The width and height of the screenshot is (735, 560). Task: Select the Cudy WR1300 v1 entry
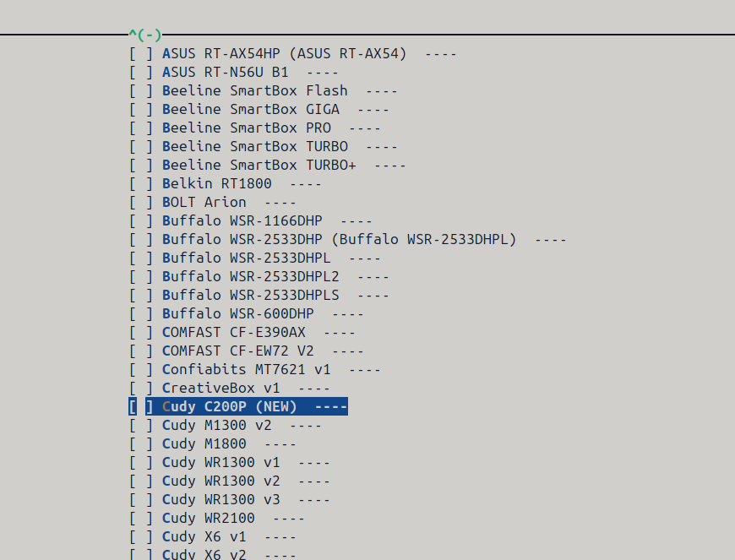pos(229,463)
